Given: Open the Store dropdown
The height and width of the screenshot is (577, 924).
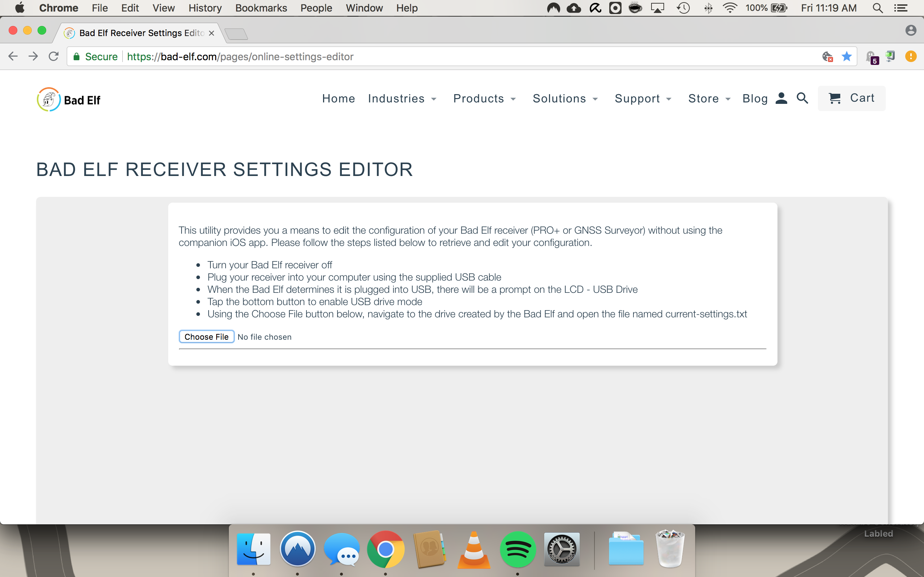Looking at the screenshot, I should [709, 98].
